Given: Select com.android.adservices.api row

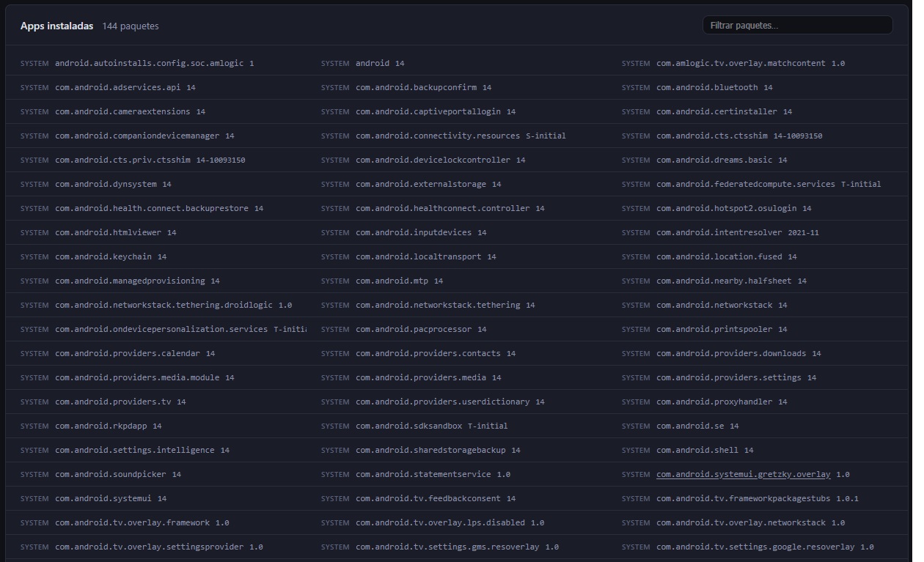Looking at the screenshot, I should pyautogui.click(x=117, y=87).
